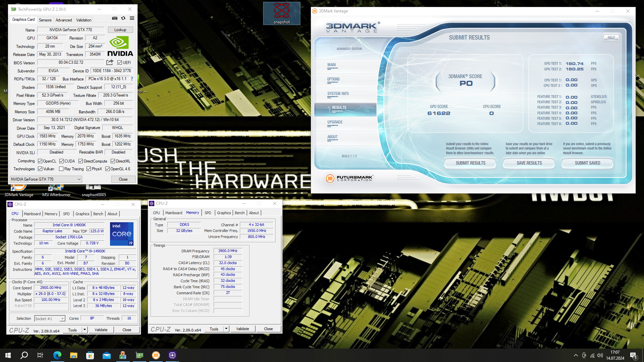Open GPU selection dropdown in GPU-Z
The image size is (644, 362).
tap(46, 179)
